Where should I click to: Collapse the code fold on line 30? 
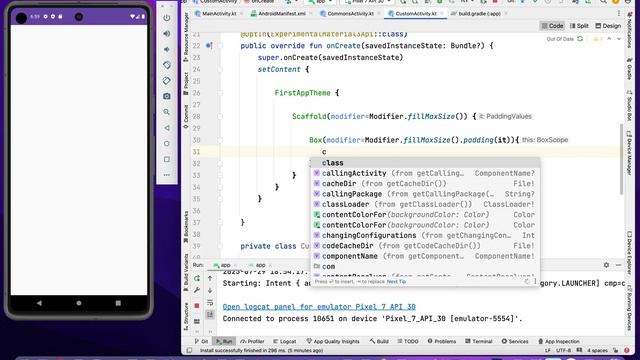(220, 140)
